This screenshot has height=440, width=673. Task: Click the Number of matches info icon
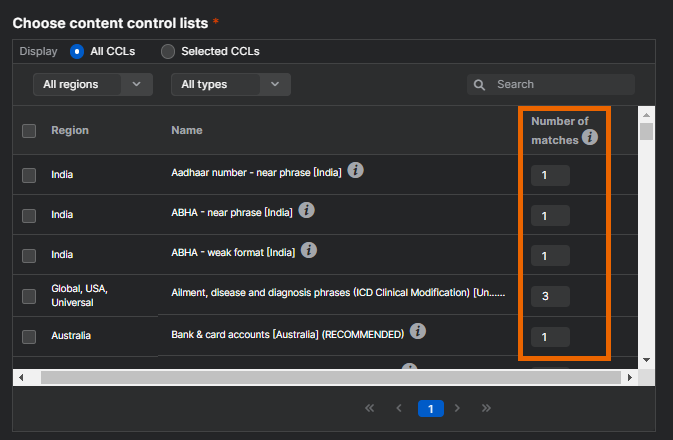coord(590,137)
